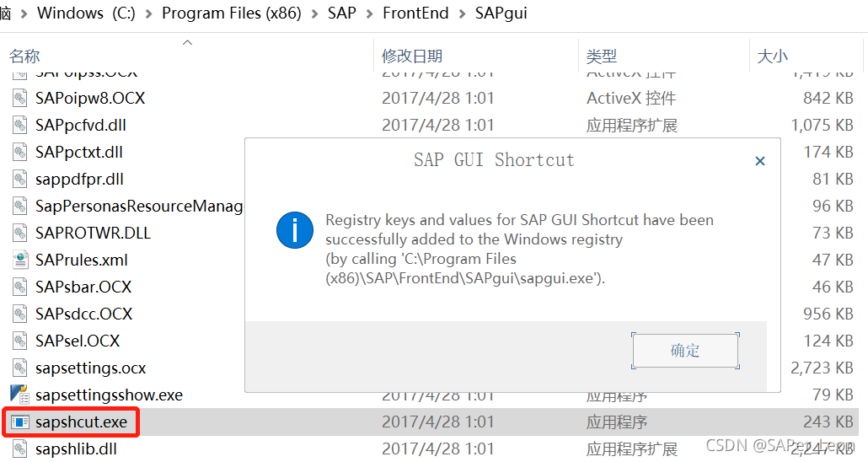Screen dimensions: 868x462
Task: Click the 842 KB size cell
Action: 828,98
